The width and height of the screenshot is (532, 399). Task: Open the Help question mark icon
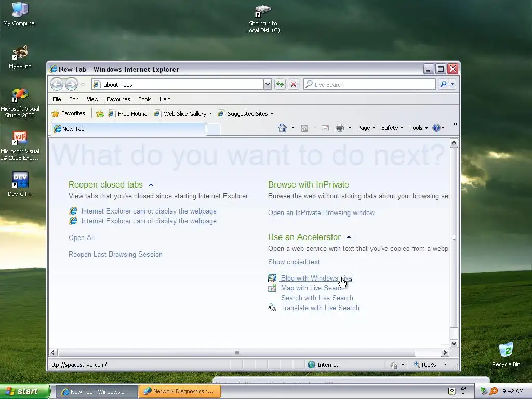[436, 128]
